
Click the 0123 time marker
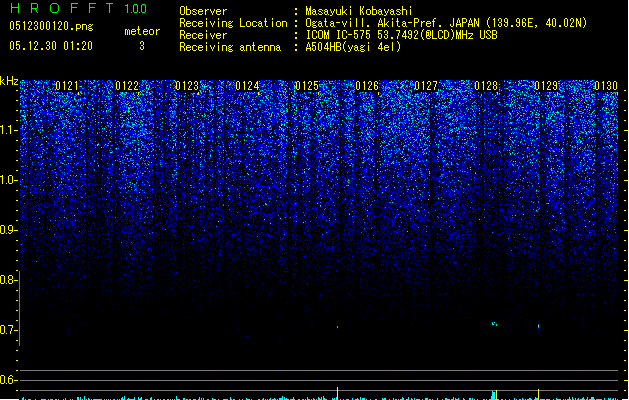tap(187, 86)
